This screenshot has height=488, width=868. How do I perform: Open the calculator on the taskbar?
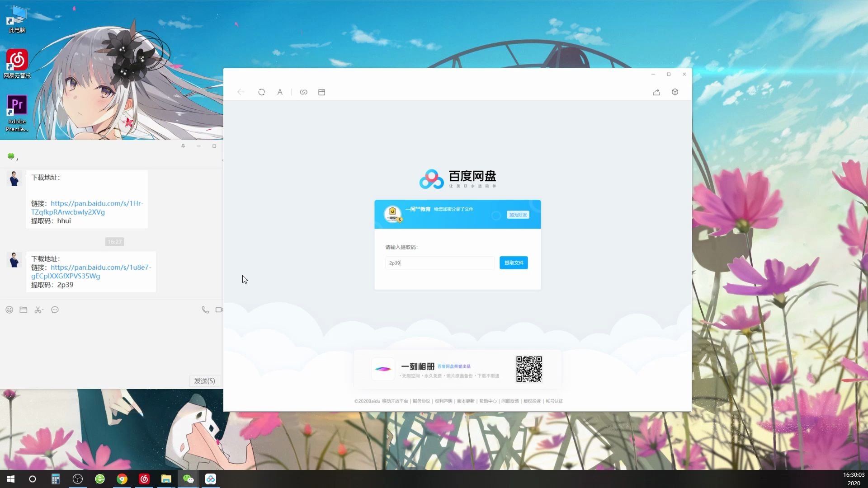coord(55,479)
